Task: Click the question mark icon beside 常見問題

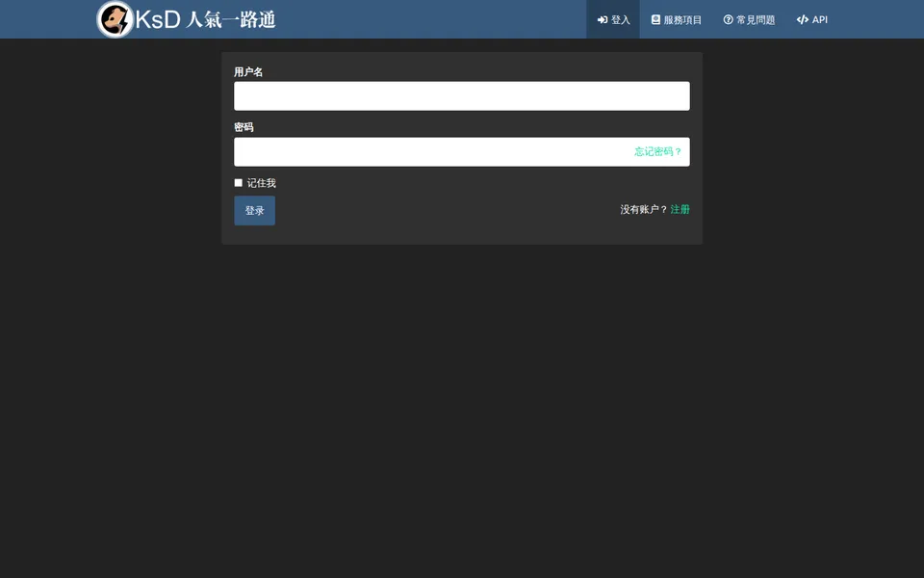Action: coord(728,19)
